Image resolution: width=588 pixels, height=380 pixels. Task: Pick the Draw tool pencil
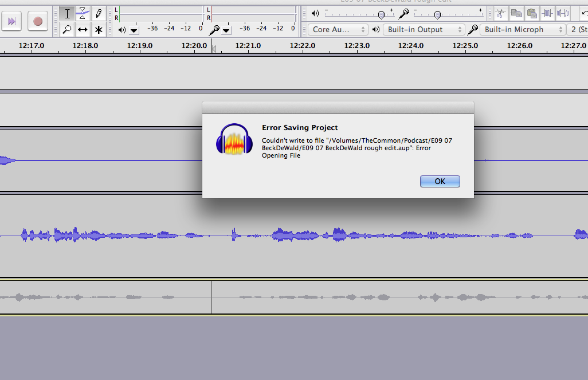coord(99,13)
